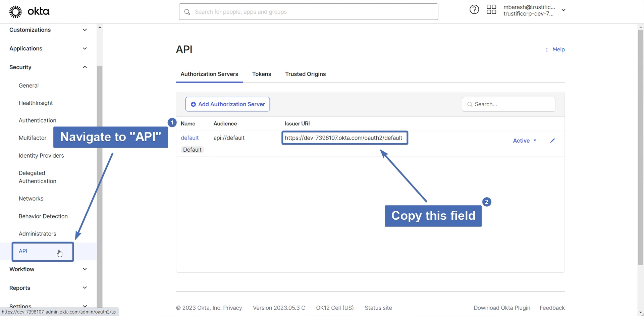
Task: Open the Active status dropdown
Action: (524, 141)
